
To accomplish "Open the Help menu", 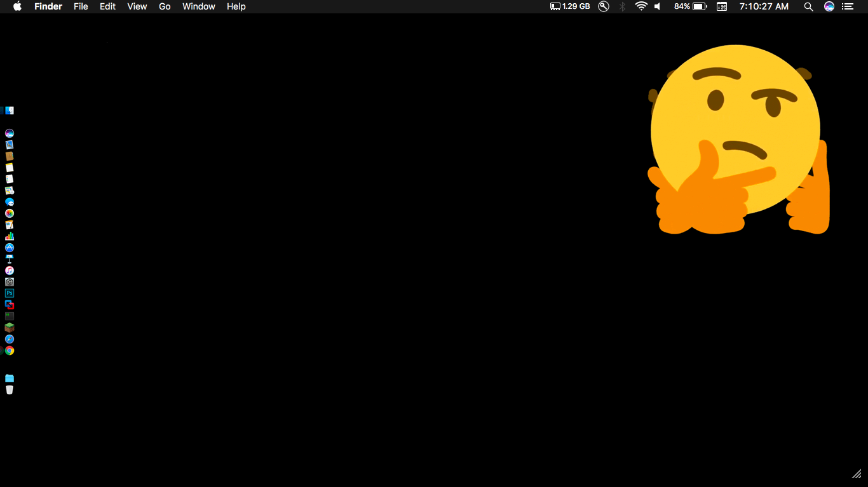I will point(236,6).
